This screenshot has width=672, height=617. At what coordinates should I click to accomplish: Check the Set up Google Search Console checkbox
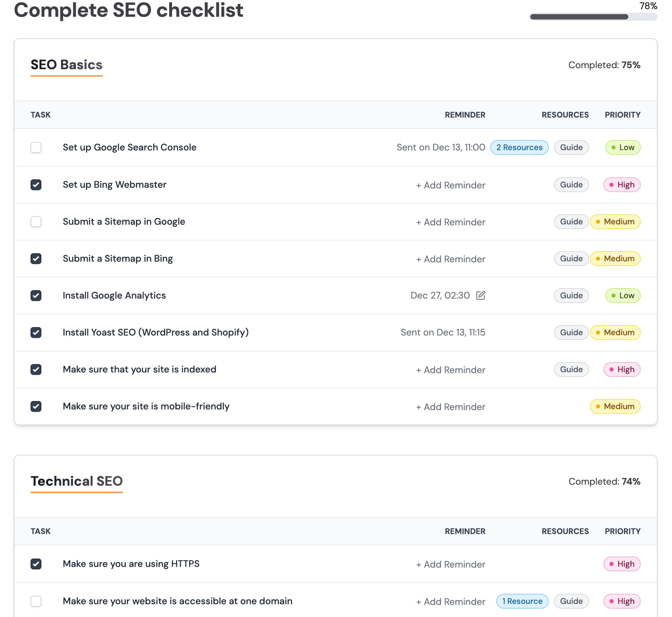point(36,147)
